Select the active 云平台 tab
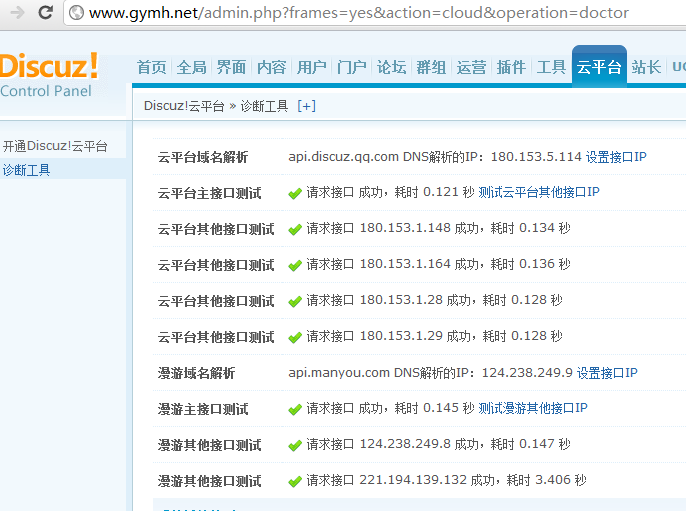 coord(599,66)
